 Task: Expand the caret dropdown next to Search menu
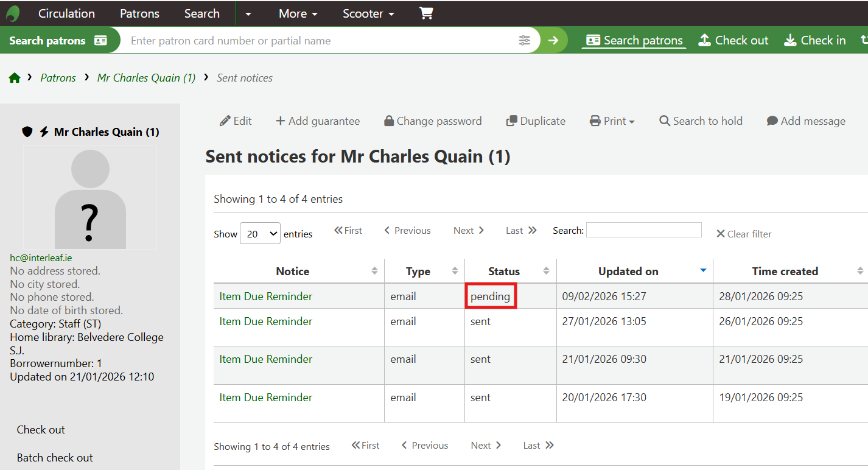tap(248, 13)
